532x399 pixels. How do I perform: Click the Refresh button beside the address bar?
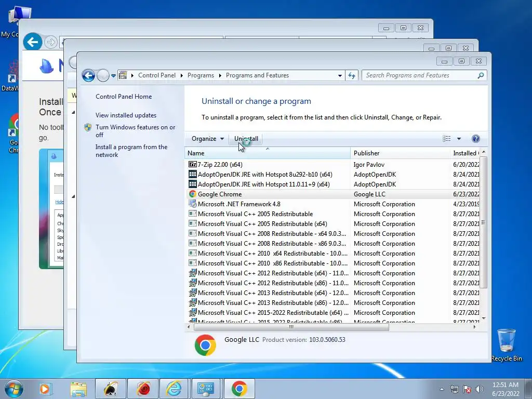click(x=352, y=75)
